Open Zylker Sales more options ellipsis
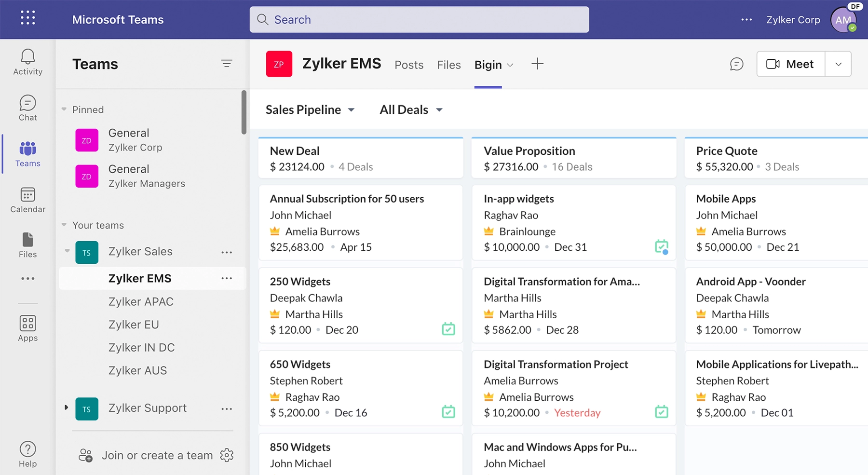Viewport: 868px width, 475px height. click(x=227, y=252)
